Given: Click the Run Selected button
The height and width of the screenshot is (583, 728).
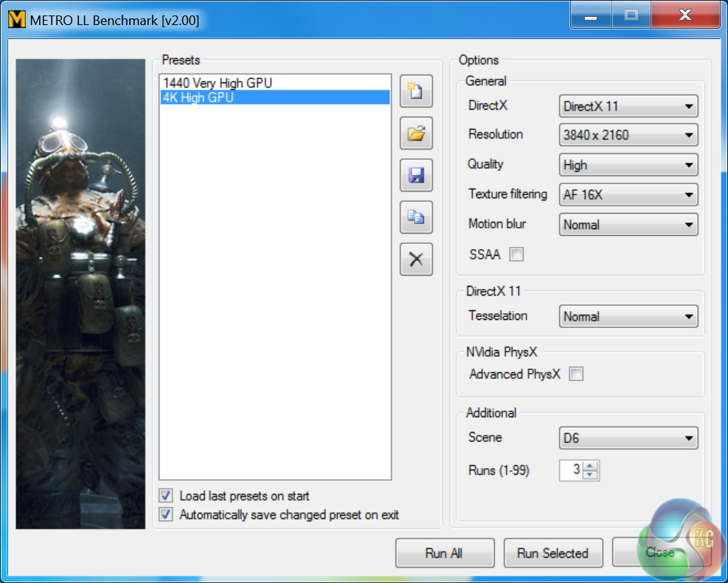Looking at the screenshot, I should 553,553.
